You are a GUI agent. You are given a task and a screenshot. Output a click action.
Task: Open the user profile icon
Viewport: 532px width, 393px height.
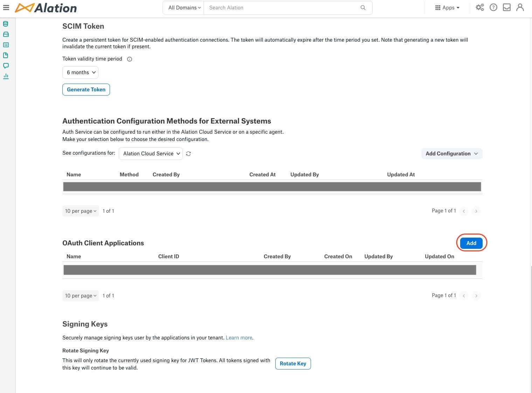(520, 7)
